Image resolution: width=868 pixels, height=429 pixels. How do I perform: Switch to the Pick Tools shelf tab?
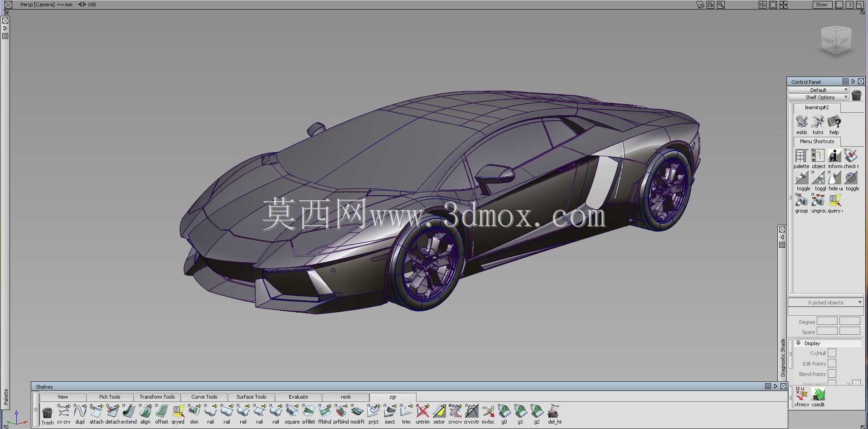point(110,397)
